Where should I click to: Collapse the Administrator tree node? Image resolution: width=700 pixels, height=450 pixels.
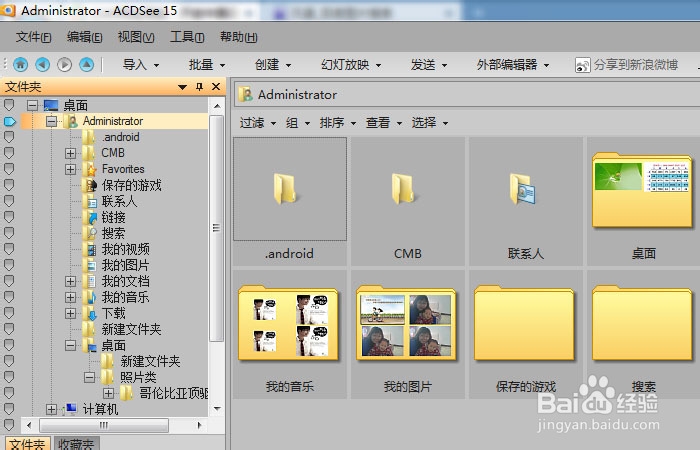pyautogui.click(x=51, y=121)
